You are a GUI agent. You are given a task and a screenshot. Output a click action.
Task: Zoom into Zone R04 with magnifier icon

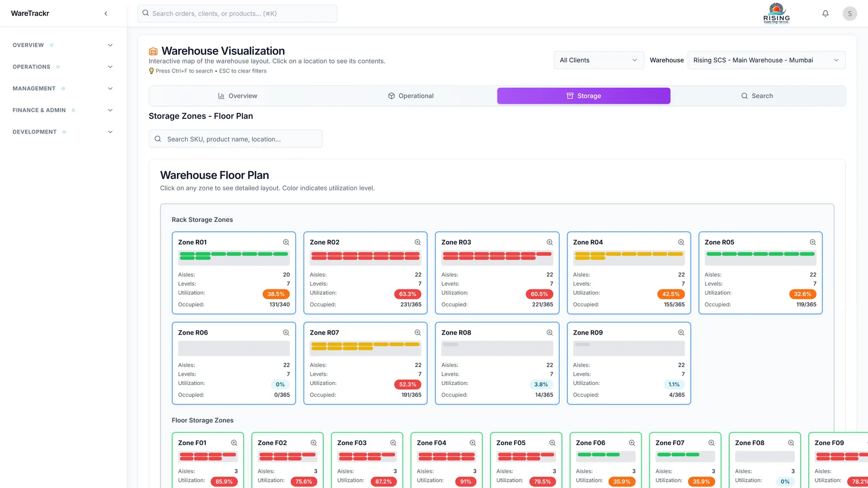(x=681, y=242)
